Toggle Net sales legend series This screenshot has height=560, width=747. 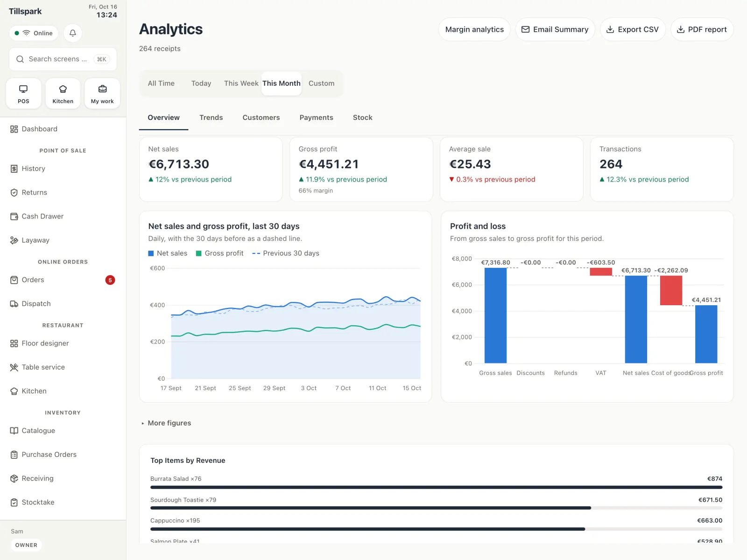(168, 253)
